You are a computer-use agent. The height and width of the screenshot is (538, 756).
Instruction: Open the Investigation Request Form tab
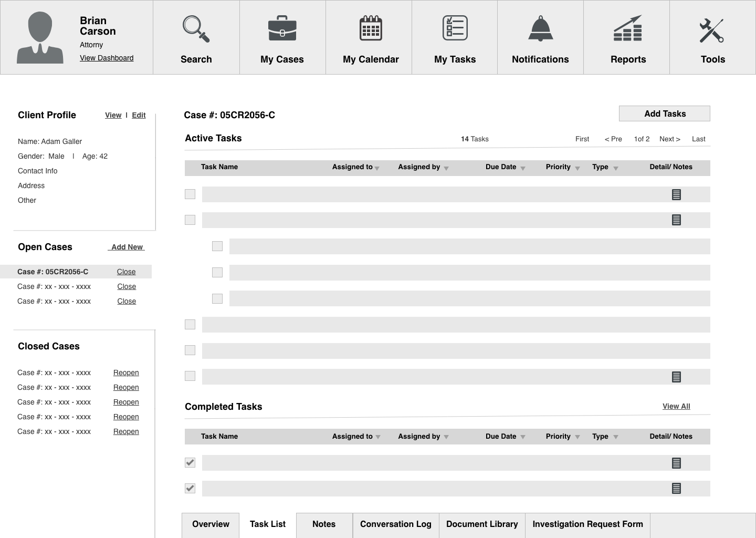click(x=587, y=525)
